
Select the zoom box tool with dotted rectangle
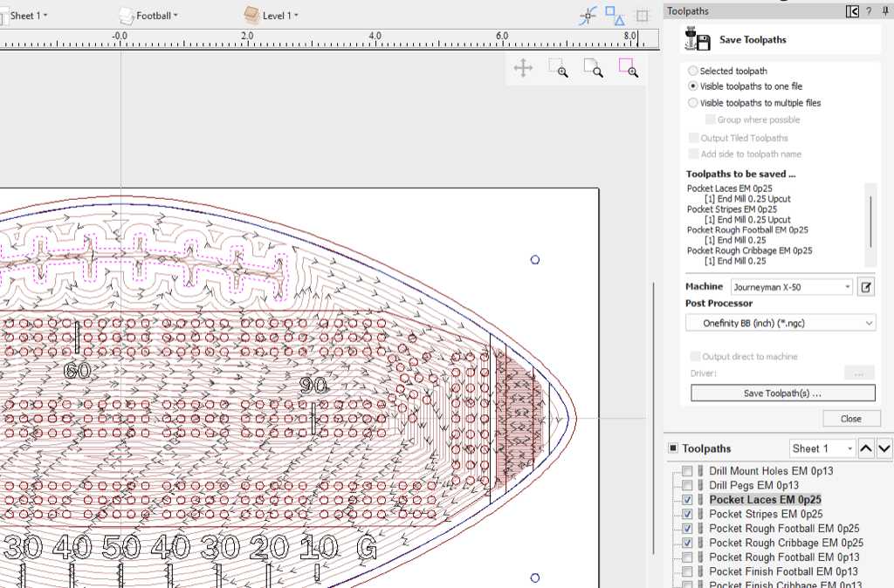coord(558,68)
